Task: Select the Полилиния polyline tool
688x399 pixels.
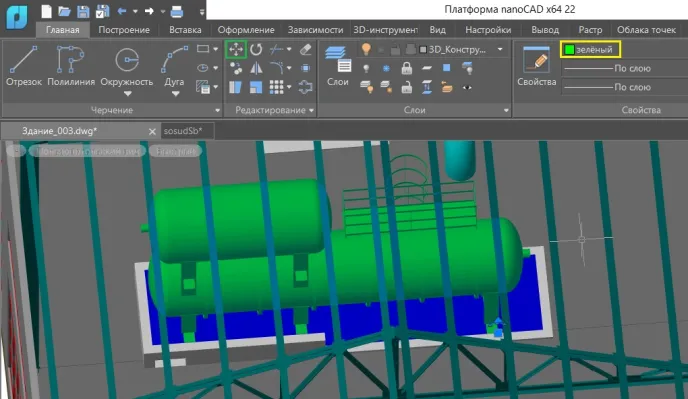Action: point(71,66)
